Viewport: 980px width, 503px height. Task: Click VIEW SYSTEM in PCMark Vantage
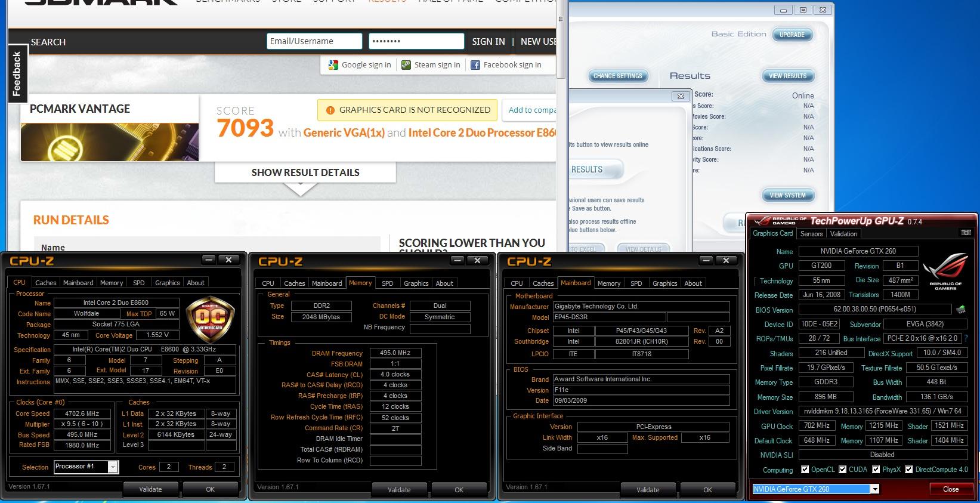point(787,195)
